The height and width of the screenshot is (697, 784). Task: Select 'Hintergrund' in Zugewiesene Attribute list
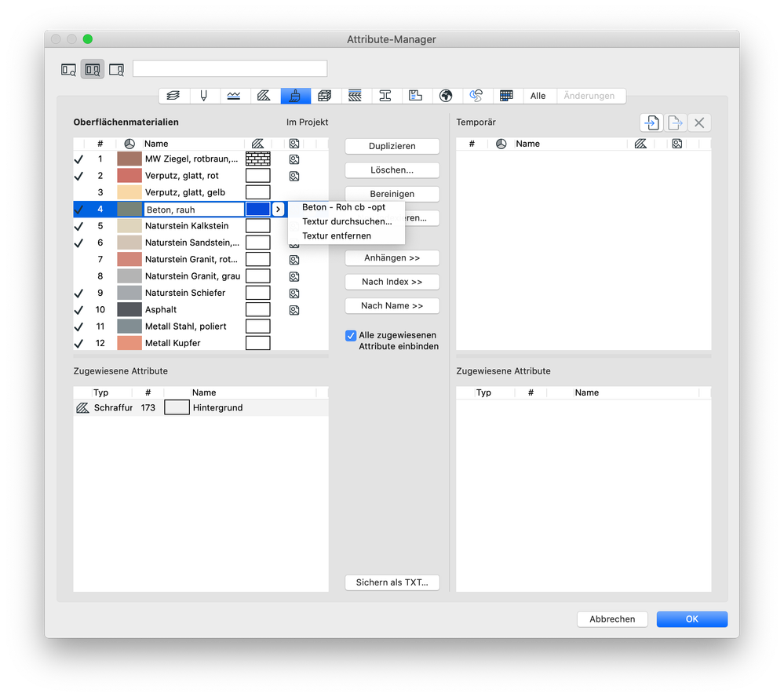[x=201, y=408]
